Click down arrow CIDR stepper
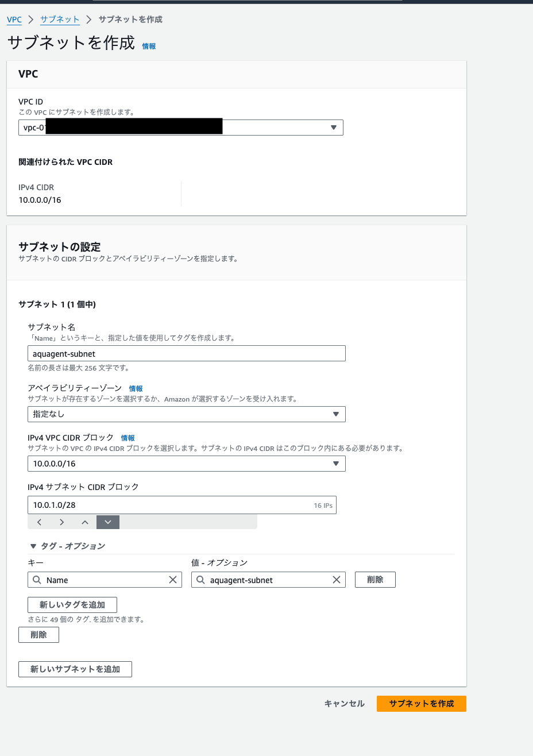This screenshot has width=533, height=756. tap(108, 522)
